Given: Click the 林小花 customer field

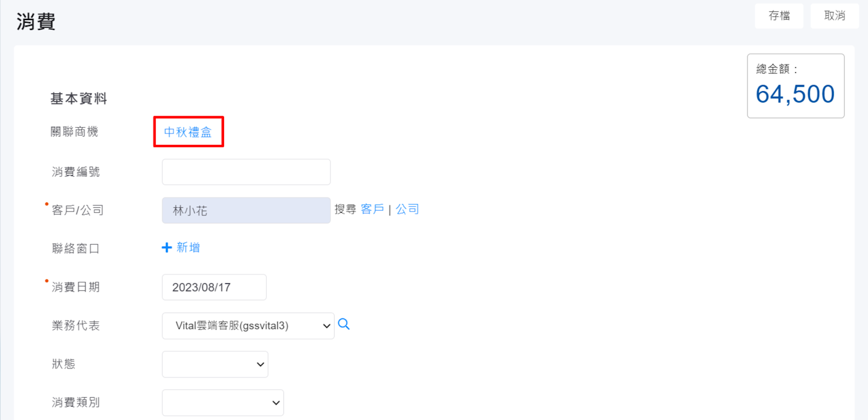Looking at the screenshot, I should pos(246,211).
